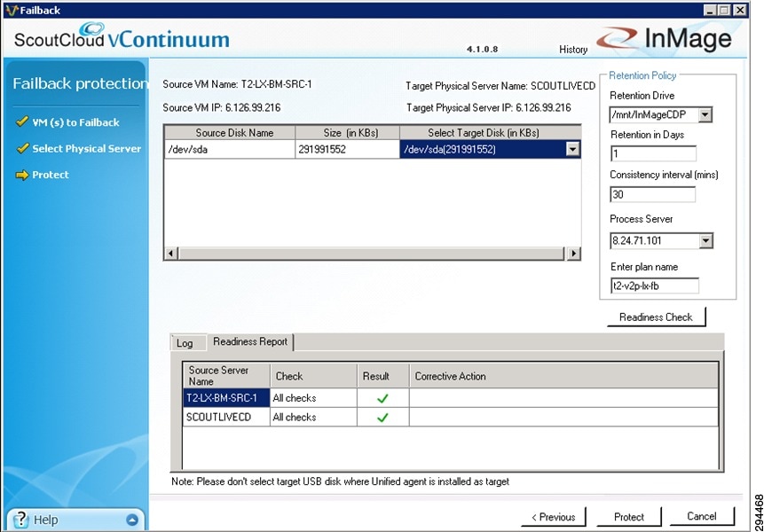Click checkmark icon beside VM (s) to Failback
This screenshot has height=532, width=764.
(x=22, y=121)
